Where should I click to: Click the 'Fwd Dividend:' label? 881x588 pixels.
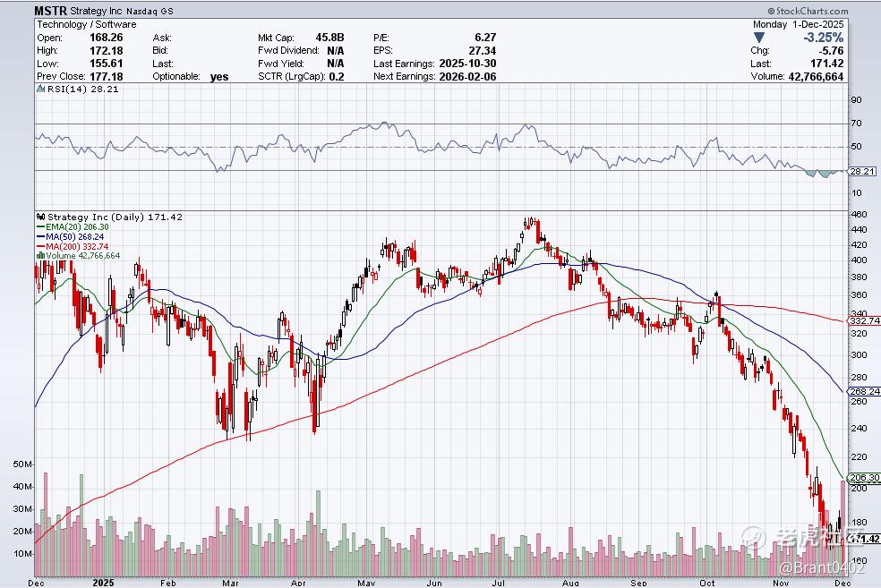click(289, 50)
